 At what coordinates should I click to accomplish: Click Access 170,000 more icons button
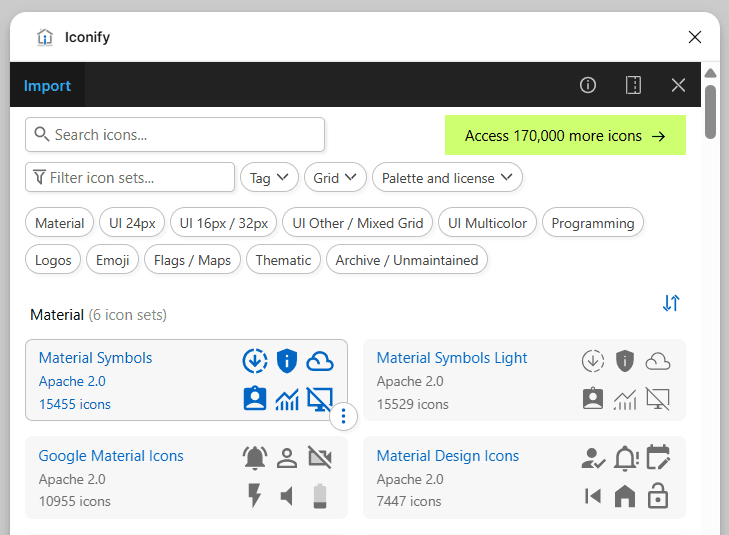pos(565,135)
